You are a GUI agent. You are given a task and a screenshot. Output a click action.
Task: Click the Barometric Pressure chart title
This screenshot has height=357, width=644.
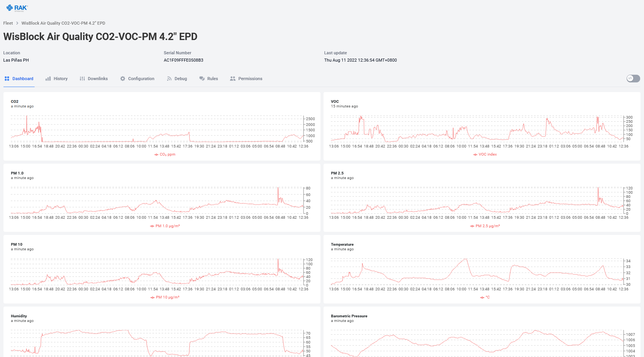coord(349,316)
